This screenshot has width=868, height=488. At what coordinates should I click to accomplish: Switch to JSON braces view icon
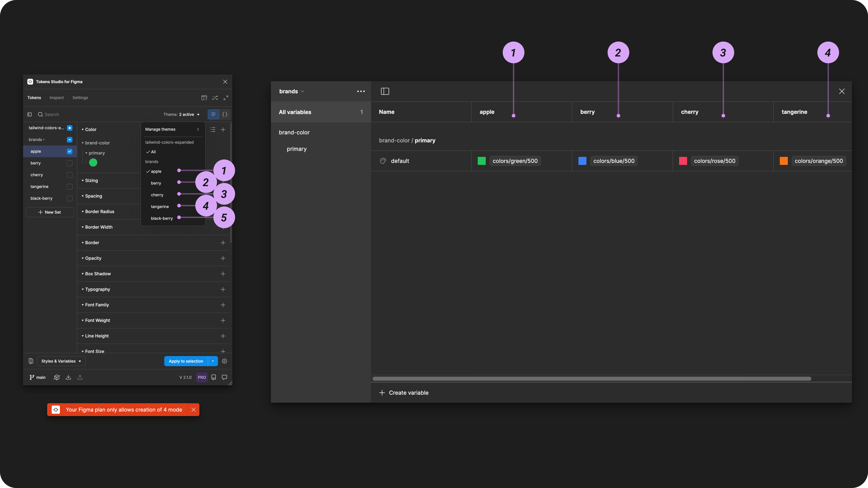click(225, 115)
